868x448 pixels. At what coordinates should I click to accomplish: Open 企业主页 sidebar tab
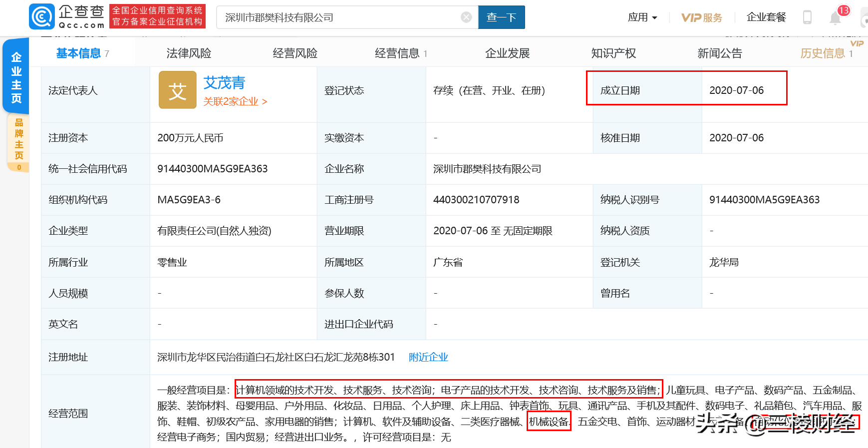pyautogui.click(x=16, y=77)
